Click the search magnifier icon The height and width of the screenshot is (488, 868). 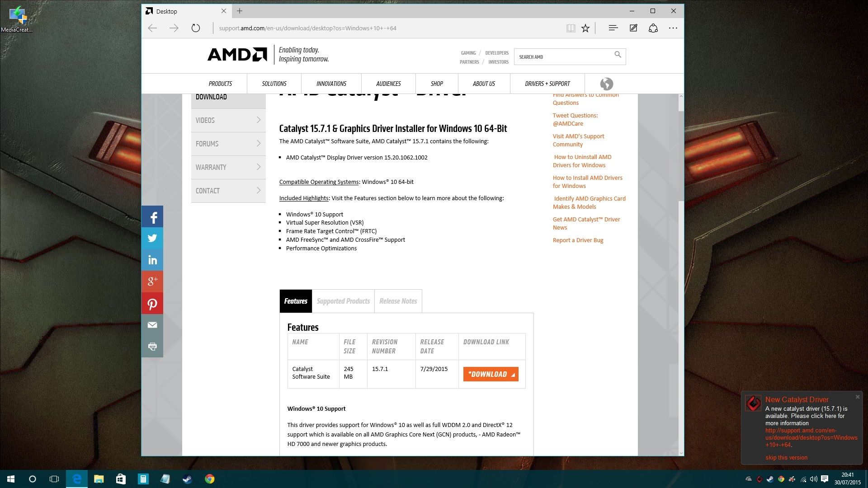[618, 55]
